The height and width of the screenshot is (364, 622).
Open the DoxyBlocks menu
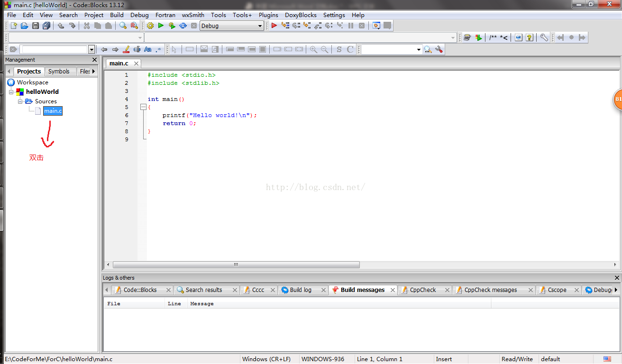click(x=301, y=15)
